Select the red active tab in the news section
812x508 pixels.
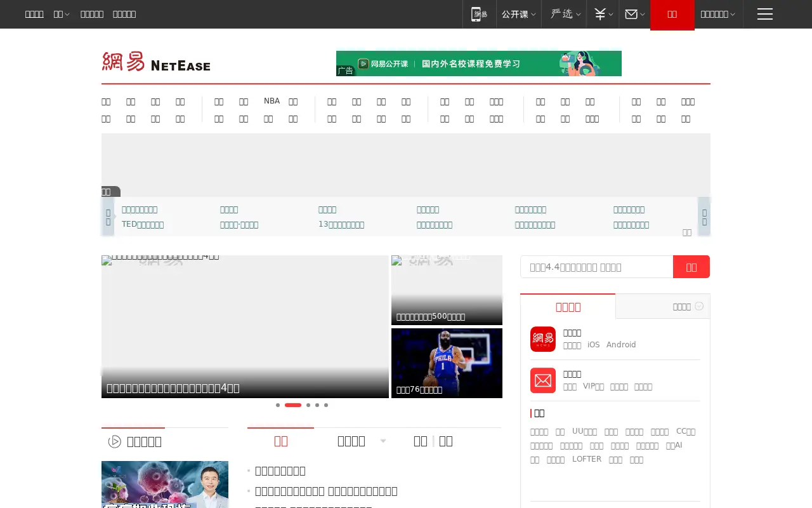[x=280, y=441]
